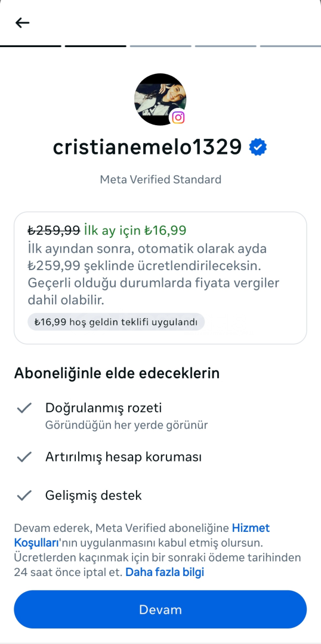Viewport: 321px width, 644px height.
Task: Select the first progress step segment
Action: pyautogui.click(x=31, y=46)
